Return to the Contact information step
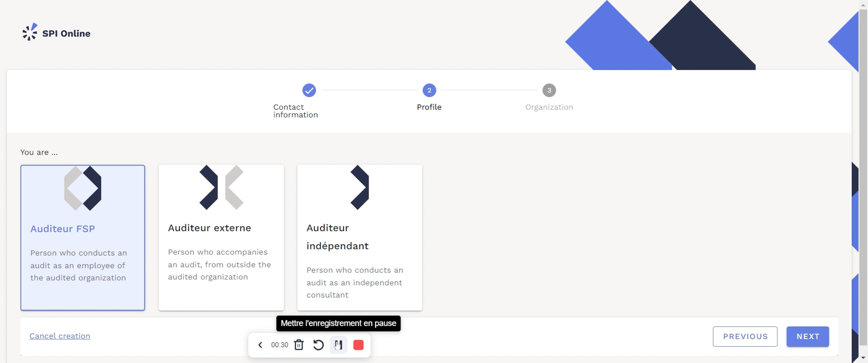 (x=295, y=111)
